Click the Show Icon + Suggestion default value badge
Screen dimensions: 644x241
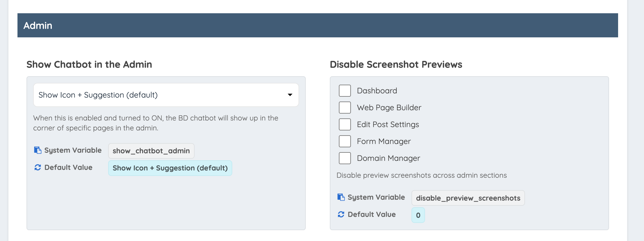(170, 168)
